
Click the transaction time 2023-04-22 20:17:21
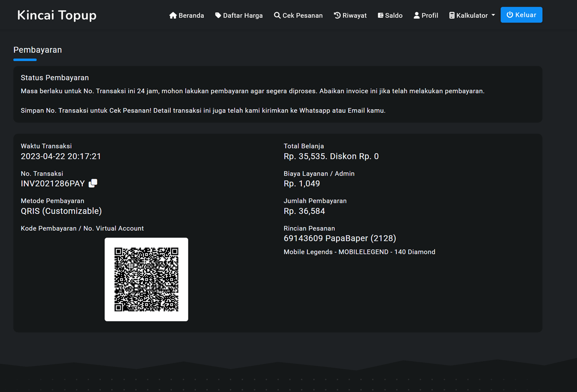pos(61,156)
